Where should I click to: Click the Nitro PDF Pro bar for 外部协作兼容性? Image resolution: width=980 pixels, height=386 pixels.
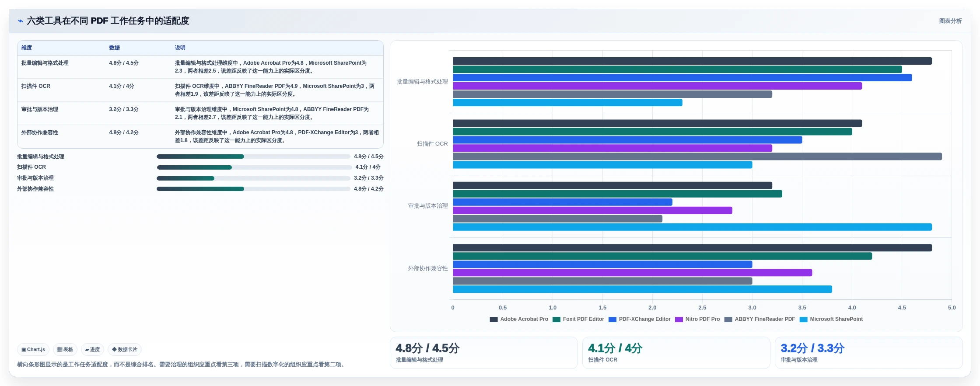632,273
